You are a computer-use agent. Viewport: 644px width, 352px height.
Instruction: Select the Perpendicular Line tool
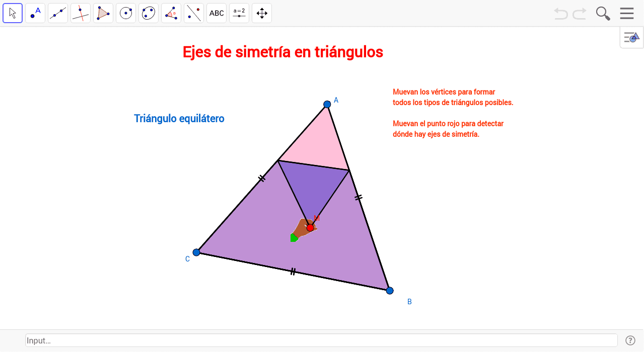(x=81, y=13)
